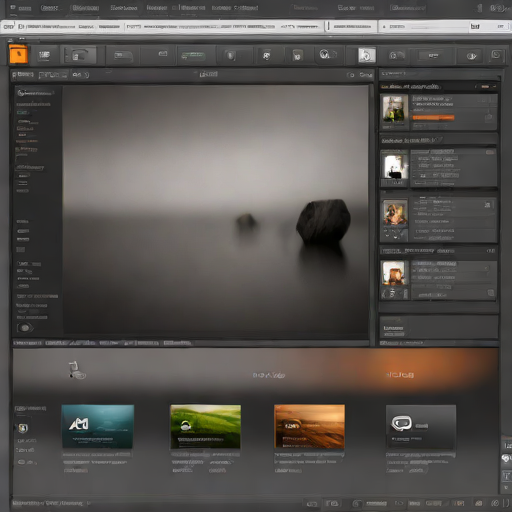Viewport: 512px width, 512px height.
Task: Select side-panel thumbnail with bright window silhouette
Action: [x=395, y=166]
